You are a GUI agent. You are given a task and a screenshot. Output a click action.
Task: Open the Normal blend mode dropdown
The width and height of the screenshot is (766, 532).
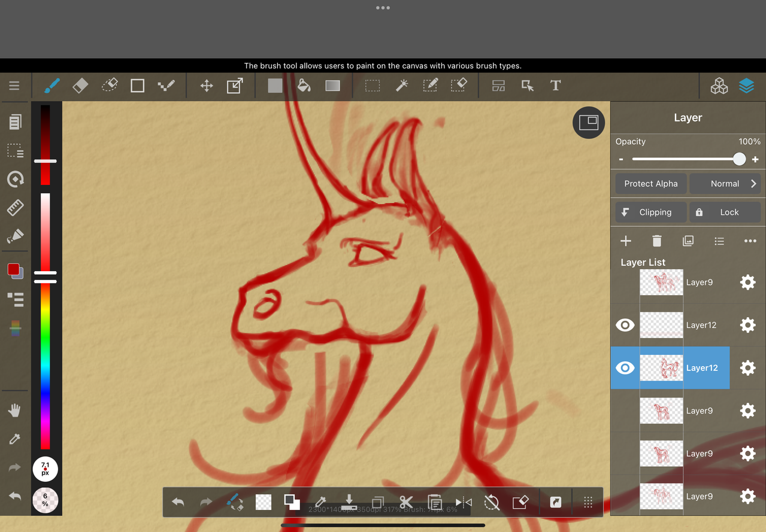click(725, 184)
